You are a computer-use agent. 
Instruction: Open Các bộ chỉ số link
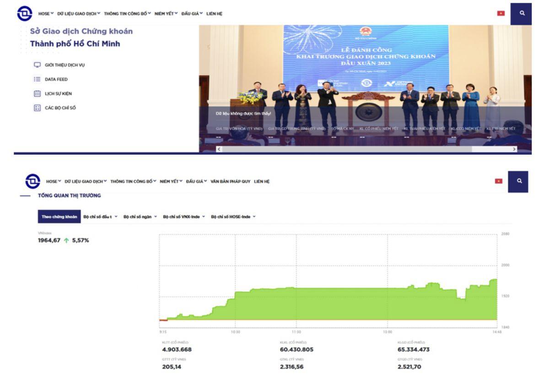coord(60,108)
